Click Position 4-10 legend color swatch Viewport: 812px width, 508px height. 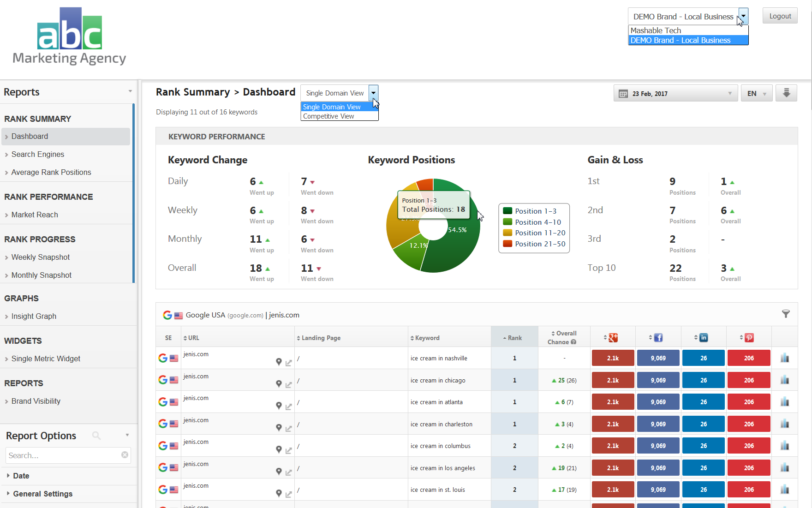pos(507,222)
